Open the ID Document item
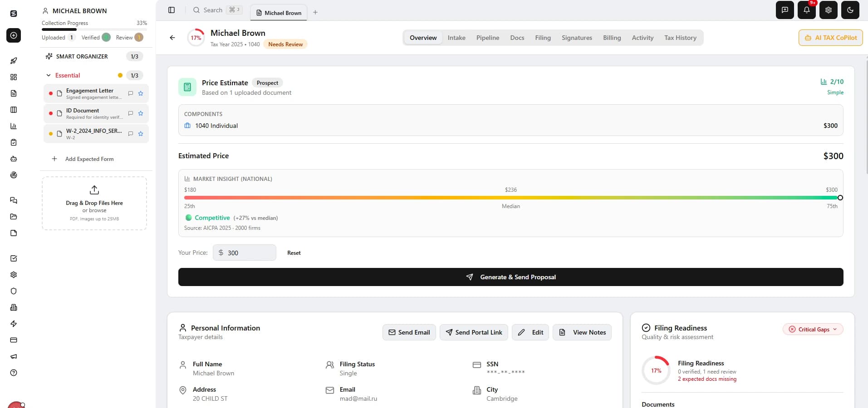 click(96, 113)
